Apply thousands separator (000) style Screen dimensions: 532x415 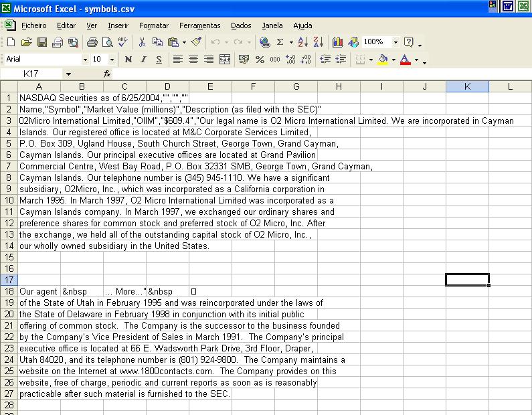coord(275,60)
